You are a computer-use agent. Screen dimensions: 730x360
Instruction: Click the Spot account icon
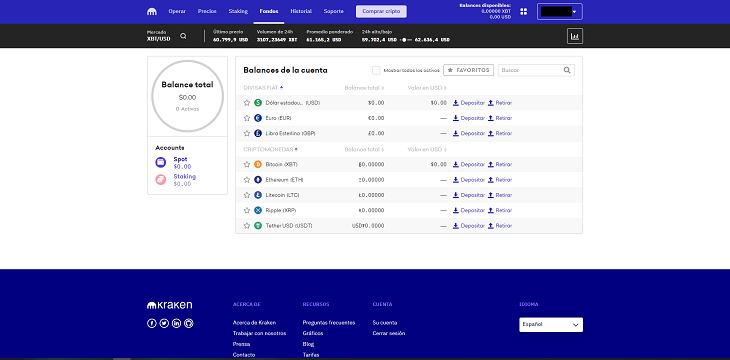[x=161, y=163]
